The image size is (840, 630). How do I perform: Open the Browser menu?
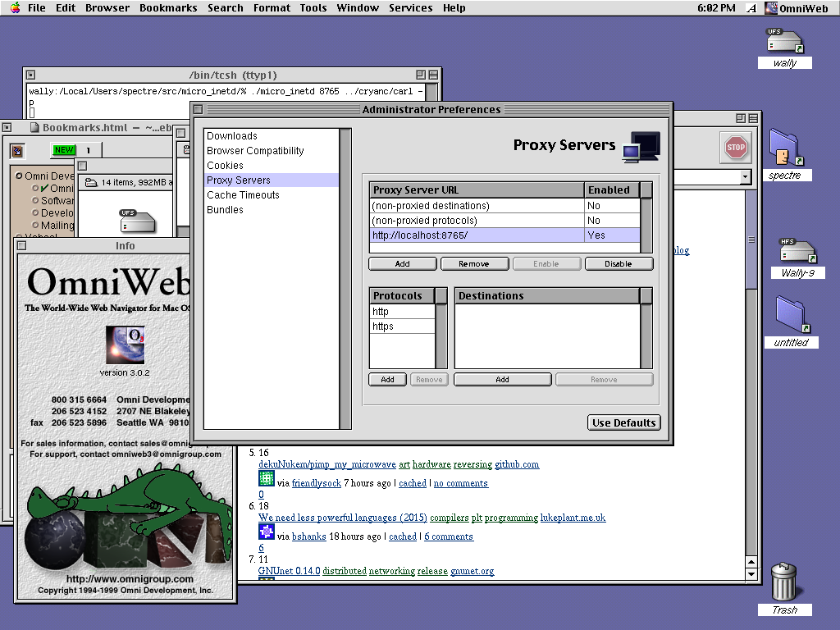tap(107, 7)
